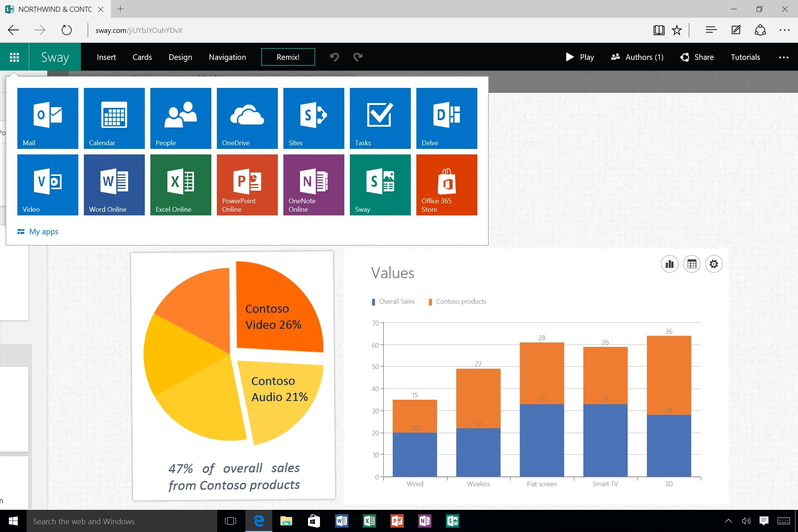Click the Remix! button
The width and height of the screenshot is (798, 532).
[x=288, y=57]
